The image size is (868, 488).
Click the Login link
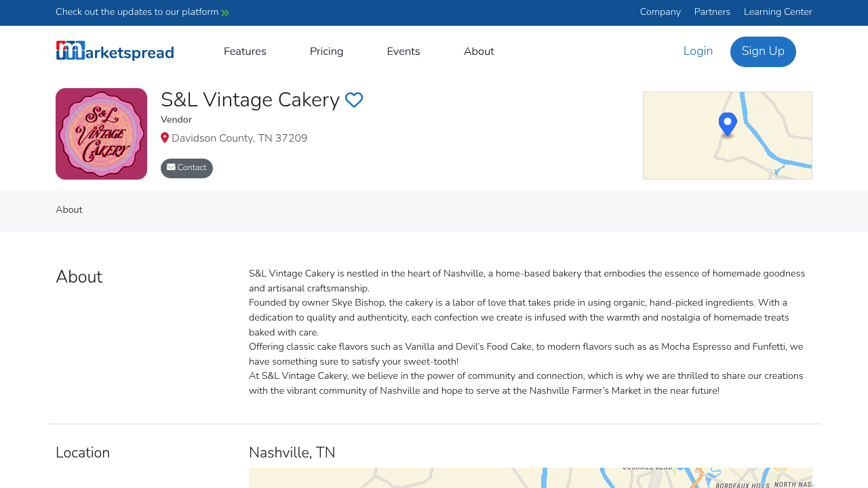coord(698,49)
